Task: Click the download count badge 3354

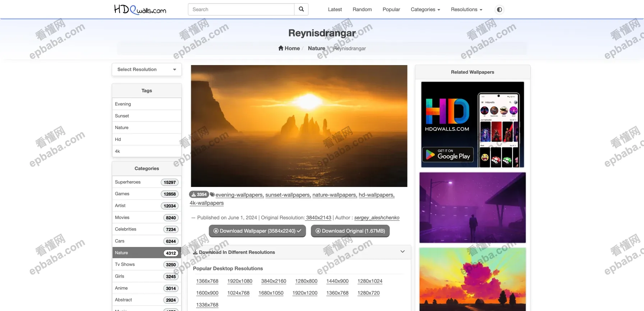Action: (x=199, y=195)
